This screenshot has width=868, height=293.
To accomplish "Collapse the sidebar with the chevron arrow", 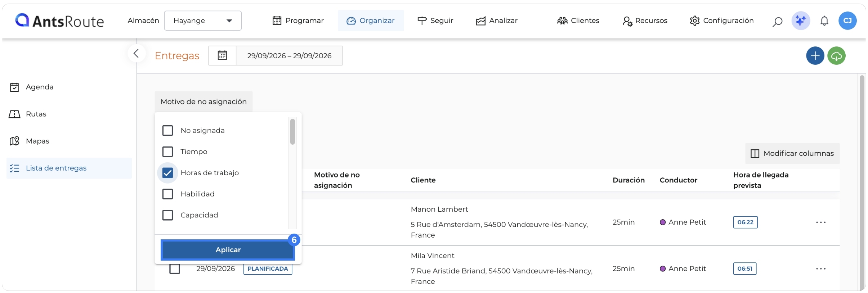I will coord(136,53).
